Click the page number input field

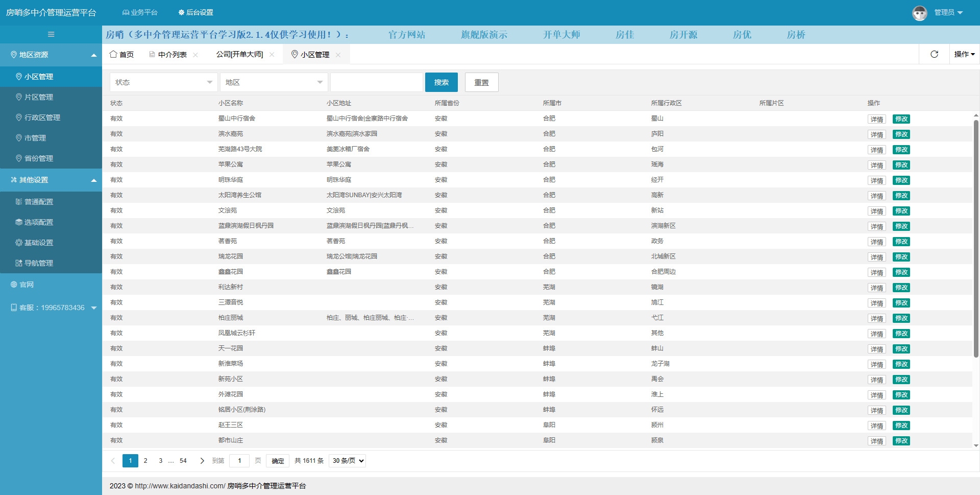(x=239, y=460)
